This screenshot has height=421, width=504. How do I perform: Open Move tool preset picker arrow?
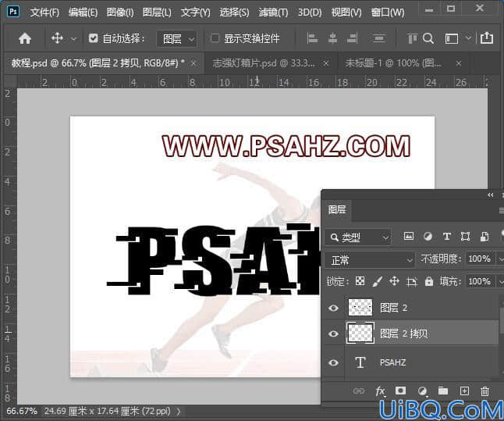click(73, 39)
